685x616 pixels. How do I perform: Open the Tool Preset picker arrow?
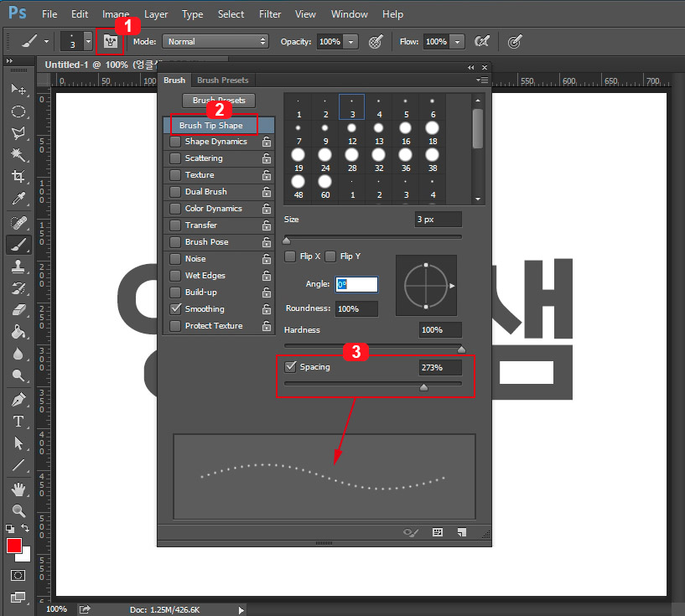[46, 42]
